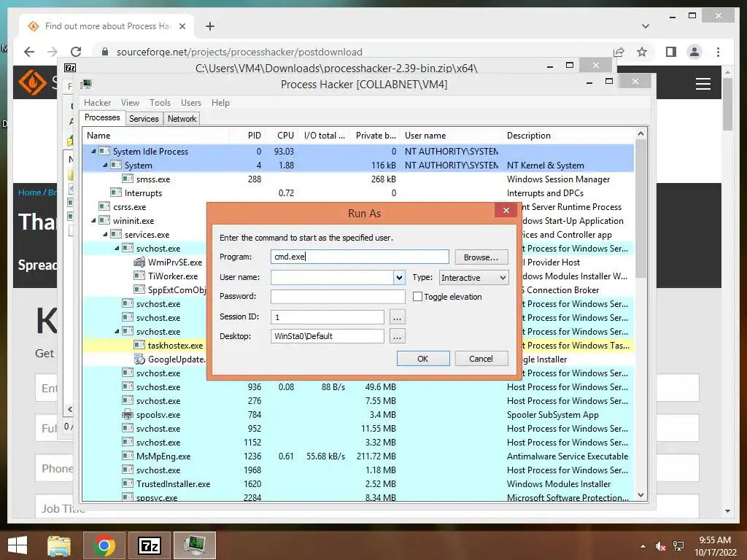Click the process list vertical scrollbar
The width and height of the screenshot is (747, 560).
pyautogui.click(x=640, y=209)
